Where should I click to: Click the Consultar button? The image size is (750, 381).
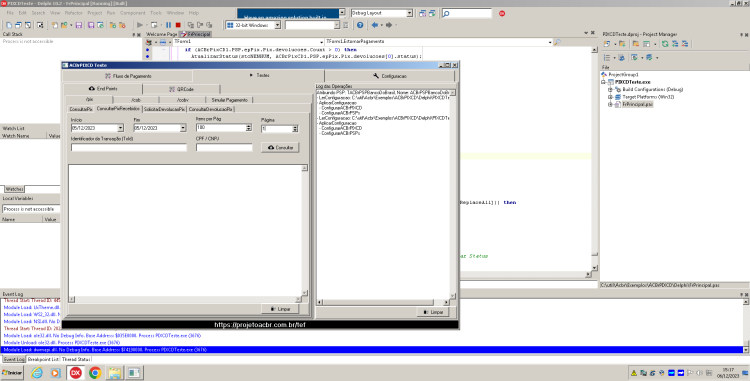(x=280, y=148)
